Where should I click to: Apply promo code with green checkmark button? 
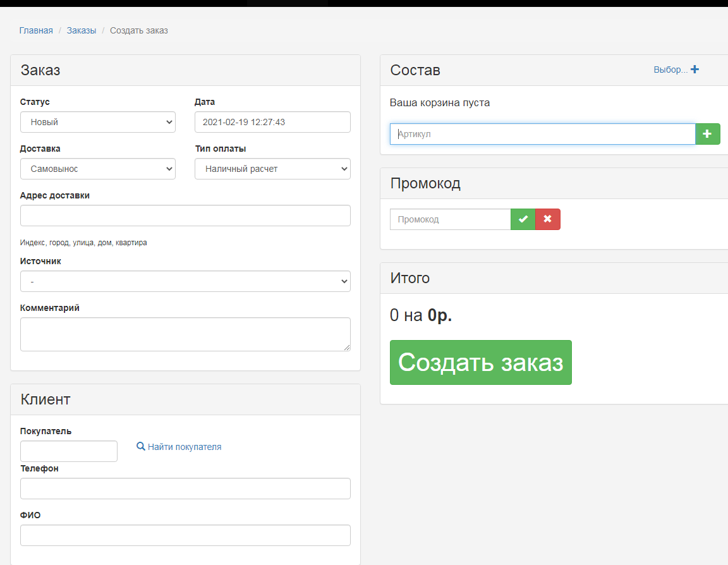[523, 219]
